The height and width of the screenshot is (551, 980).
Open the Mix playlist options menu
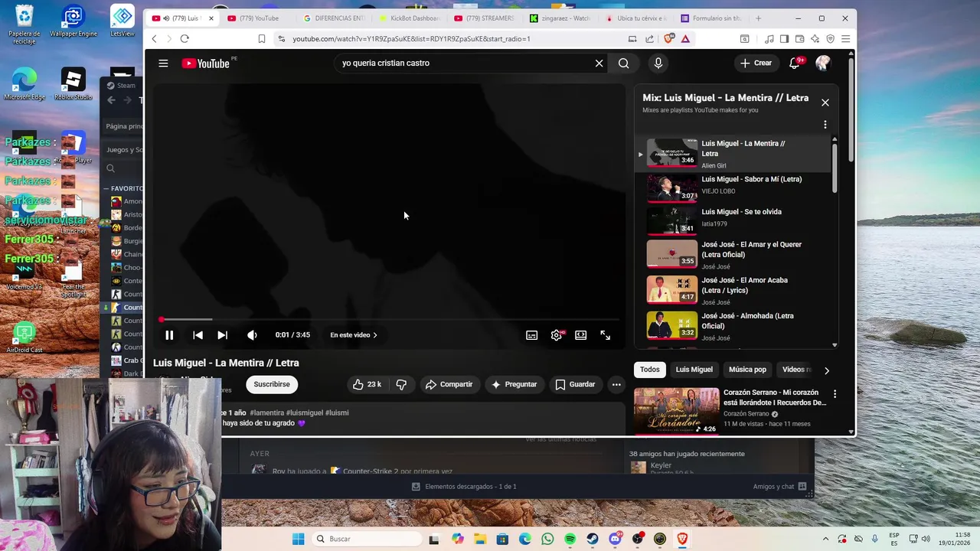[x=825, y=124]
